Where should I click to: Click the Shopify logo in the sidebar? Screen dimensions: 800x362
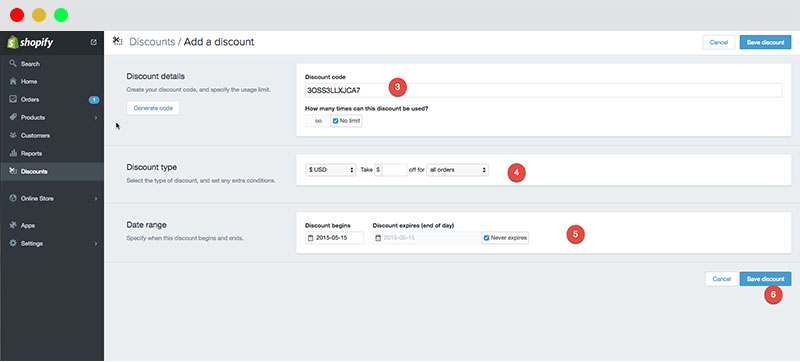coord(30,43)
